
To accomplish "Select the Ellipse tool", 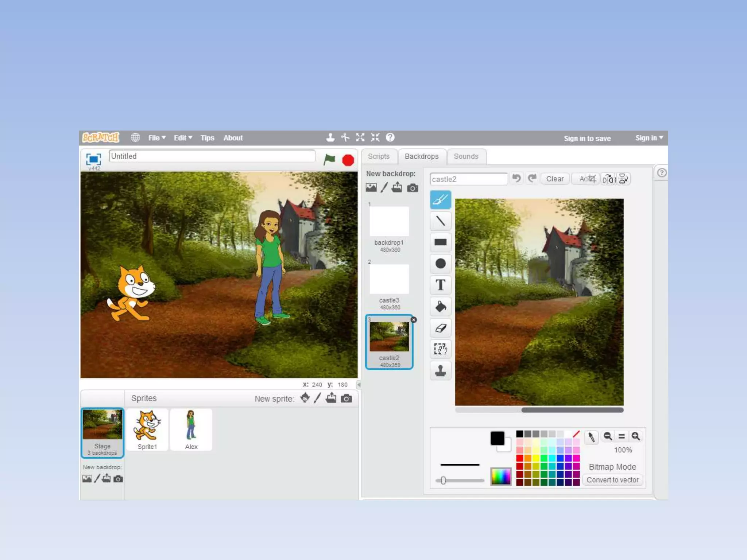I will point(440,264).
